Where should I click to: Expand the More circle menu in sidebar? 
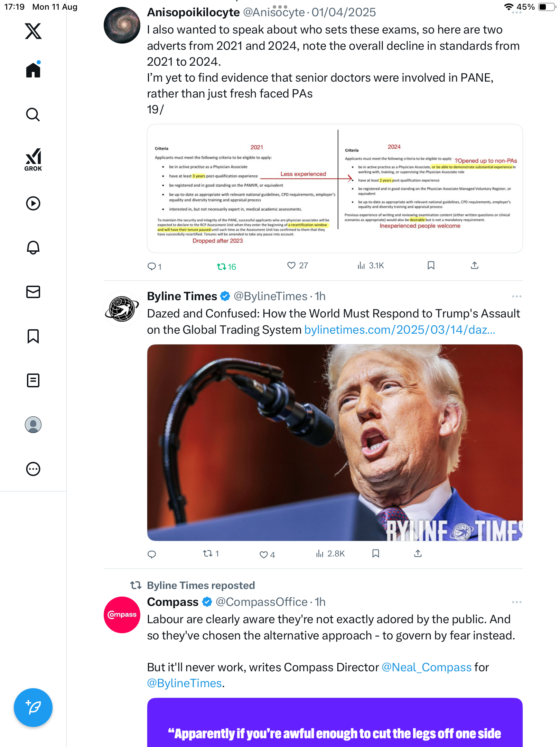click(33, 469)
